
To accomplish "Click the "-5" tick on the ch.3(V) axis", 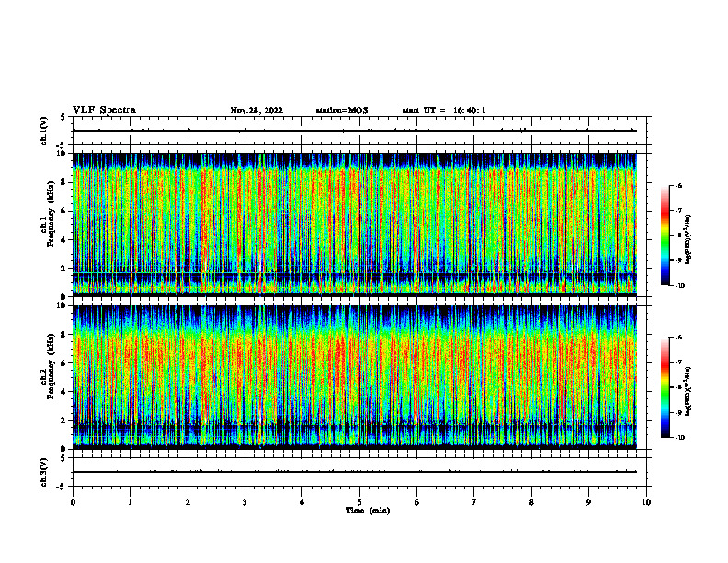I will (62, 487).
